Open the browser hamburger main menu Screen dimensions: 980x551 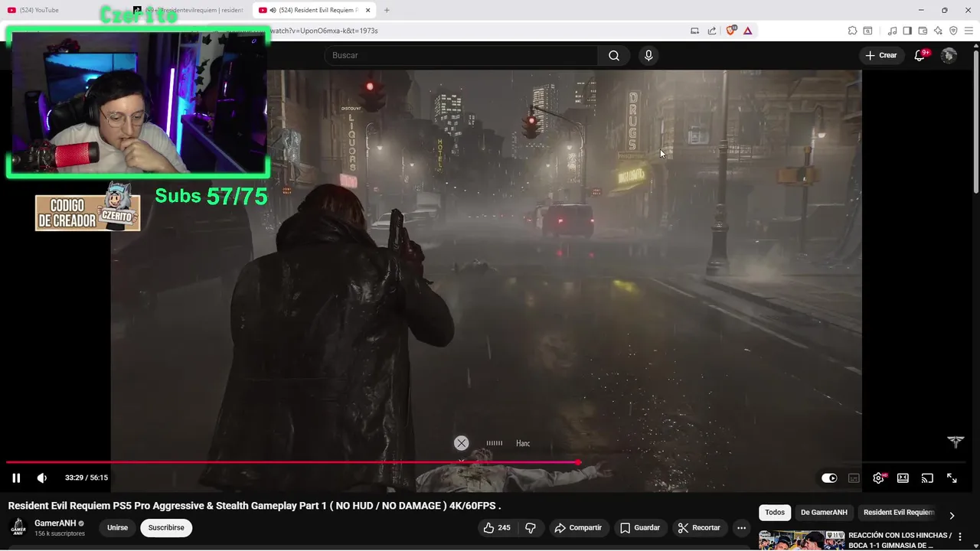coord(969,31)
